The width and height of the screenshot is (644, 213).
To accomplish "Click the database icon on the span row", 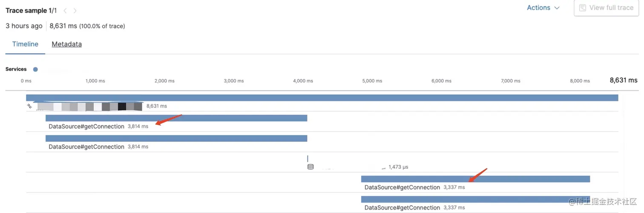I will coord(310,167).
